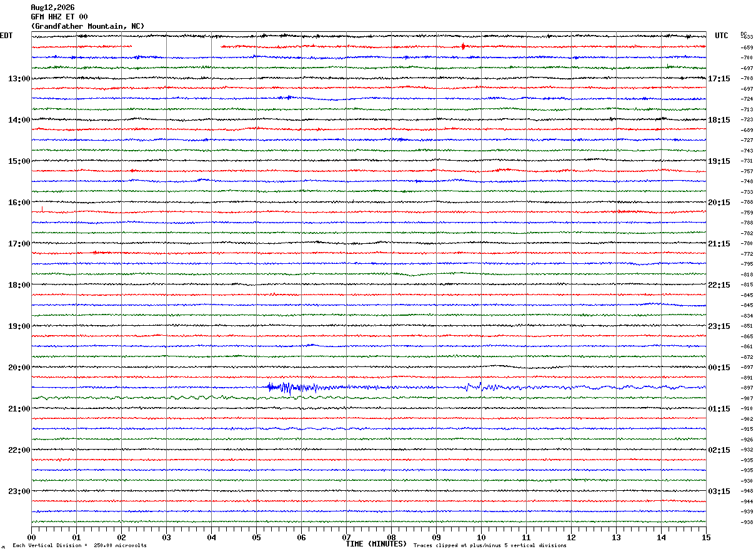Click the vertical division microvolts note

click(x=79, y=546)
